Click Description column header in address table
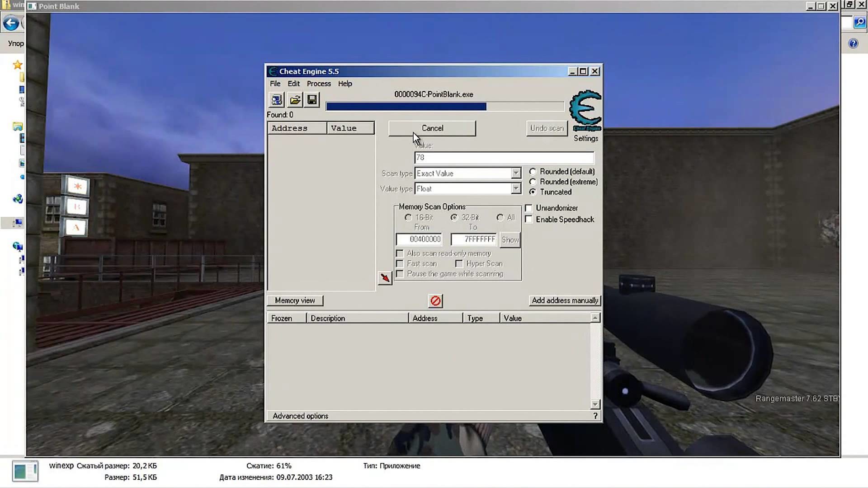868x488 pixels. (357, 318)
